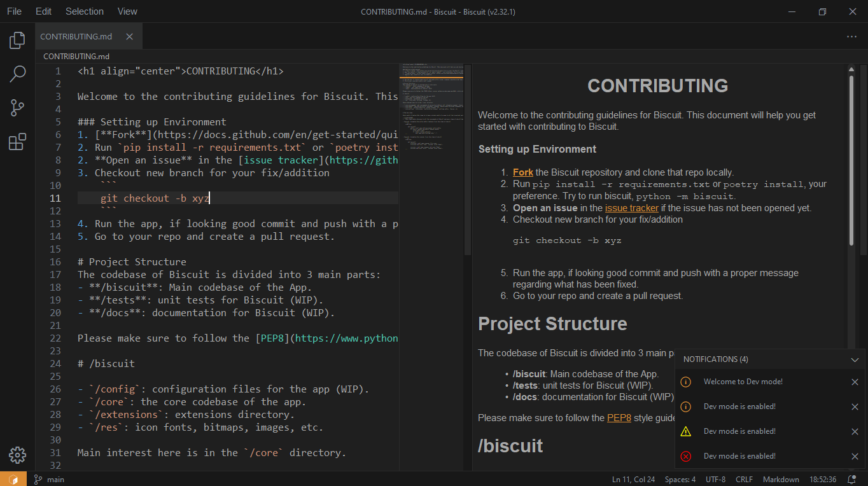868x486 pixels.
Task: Dismiss the 'Welcome to Dev mode!' notification
Action: click(x=856, y=382)
